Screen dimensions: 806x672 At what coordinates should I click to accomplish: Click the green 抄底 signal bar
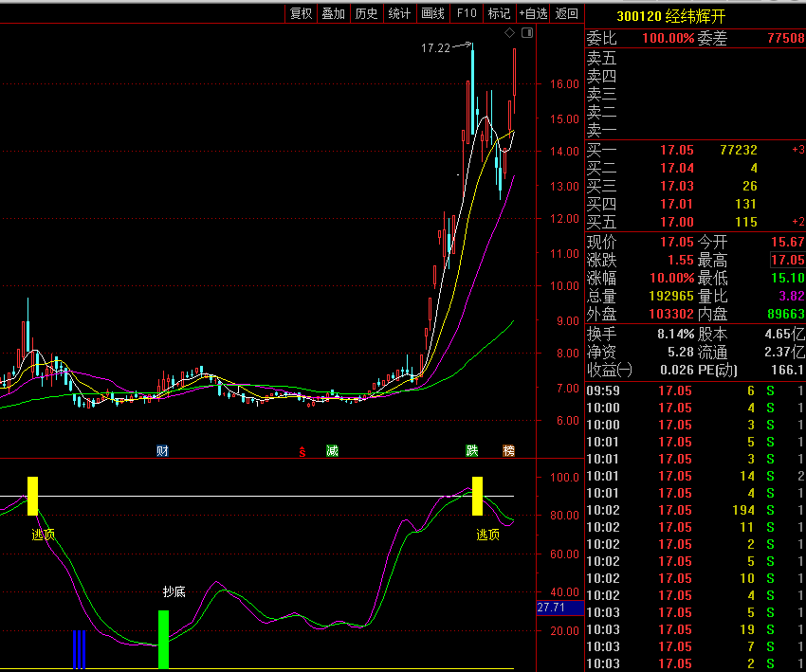[163, 640]
